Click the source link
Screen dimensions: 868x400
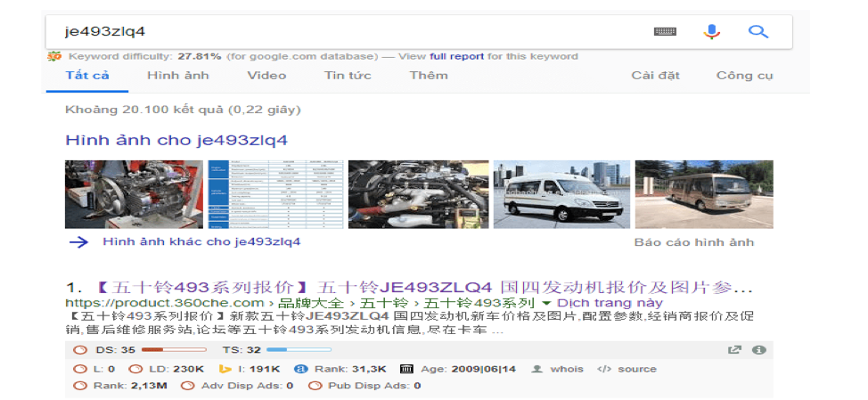(637, 369)
